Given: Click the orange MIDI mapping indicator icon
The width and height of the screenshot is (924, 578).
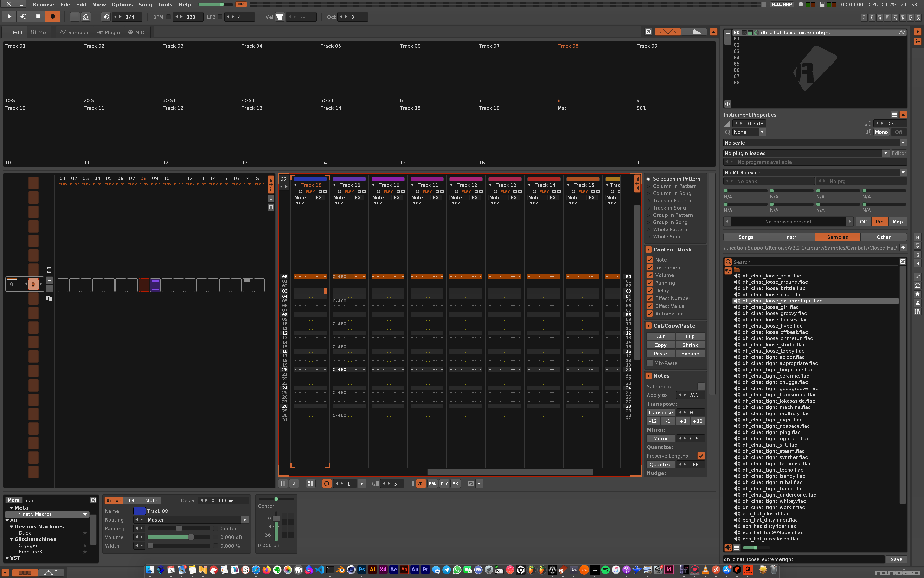Looking at the screenshot, I should tap(241, 4).
